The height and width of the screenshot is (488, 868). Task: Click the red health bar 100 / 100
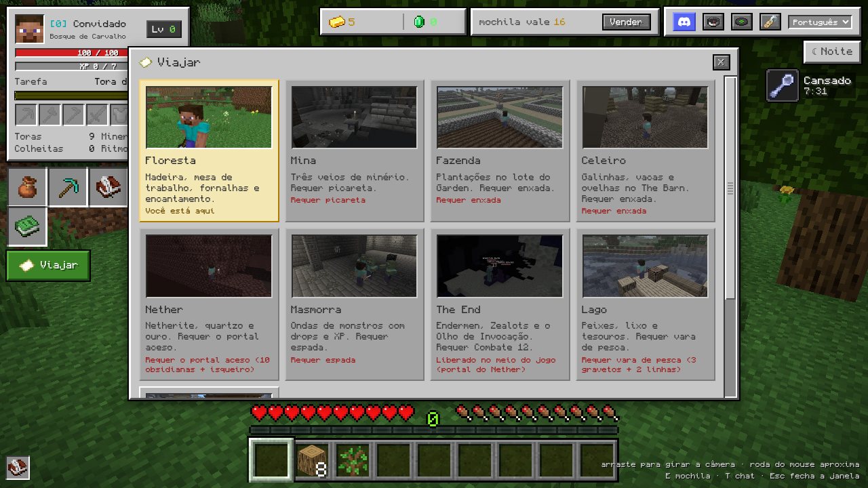click(x=71, y=53)
